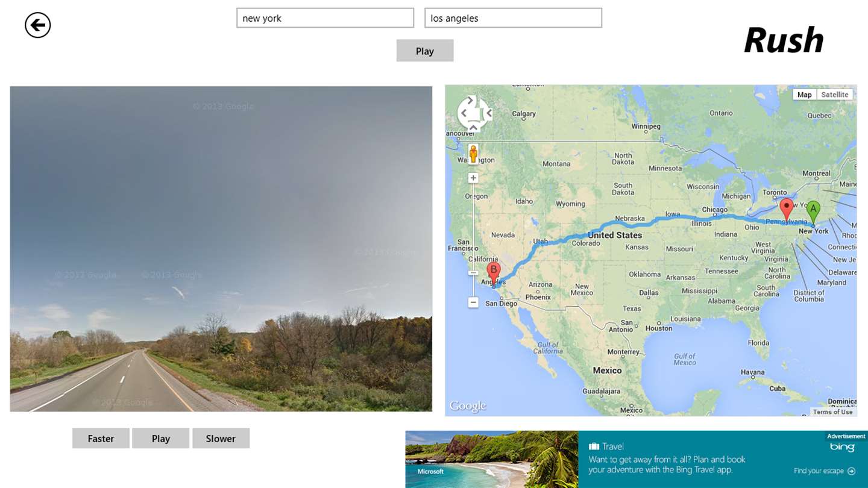Start street view playback with Play

[161, 439]
